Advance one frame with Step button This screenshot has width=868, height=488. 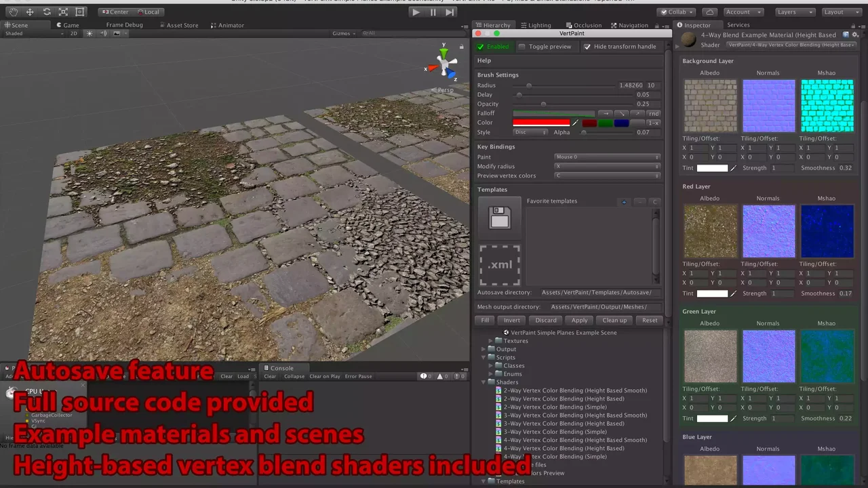click(450, 12)
